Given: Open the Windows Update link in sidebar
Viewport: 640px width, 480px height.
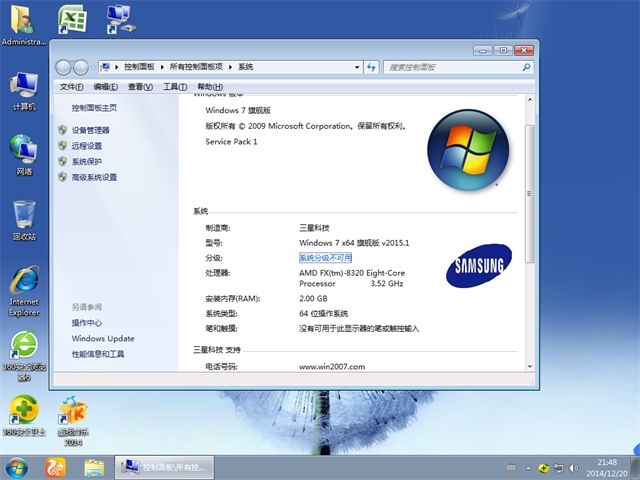Looking at the screenshot, I should (x=102, y=339).
